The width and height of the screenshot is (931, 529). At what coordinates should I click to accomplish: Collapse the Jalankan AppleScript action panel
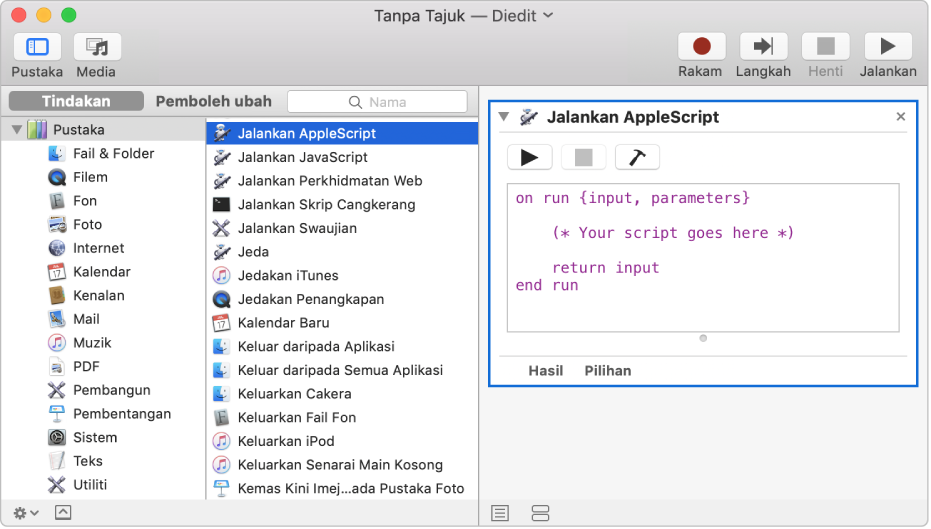coord(503,117)
